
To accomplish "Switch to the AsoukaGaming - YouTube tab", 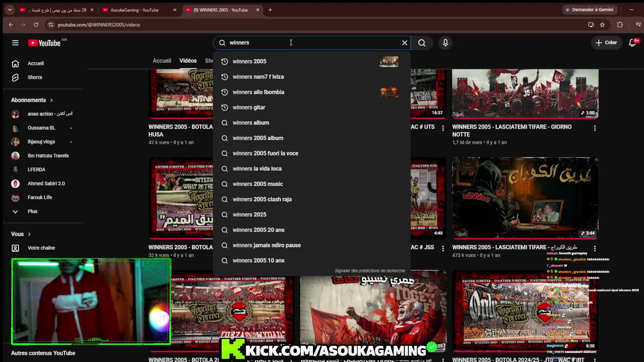I will pos(134,10).
